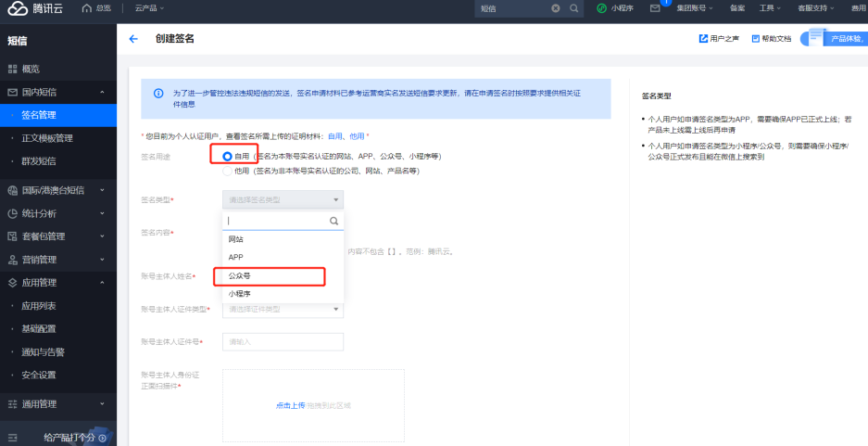This screenshot has height=446, width=868.
Task: Go to 总览 home icon
Action: point(86,8)
